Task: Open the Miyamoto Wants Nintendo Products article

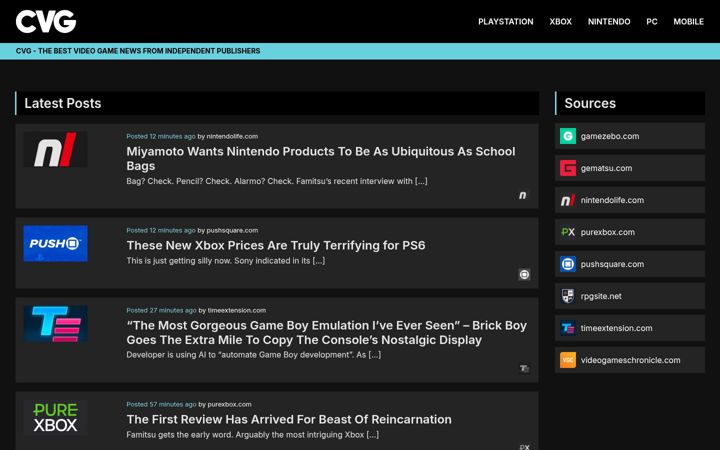Action: click(321, 158)
